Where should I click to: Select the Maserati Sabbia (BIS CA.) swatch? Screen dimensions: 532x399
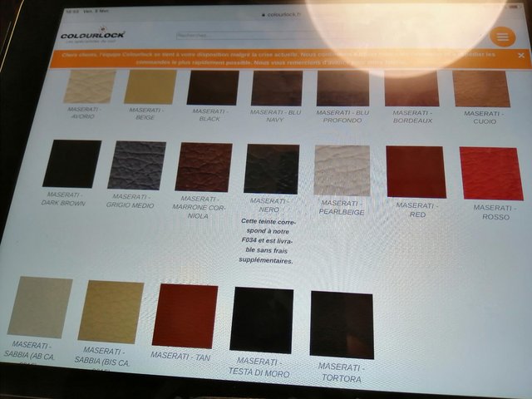pyautogui.click(x=111, y=313)
